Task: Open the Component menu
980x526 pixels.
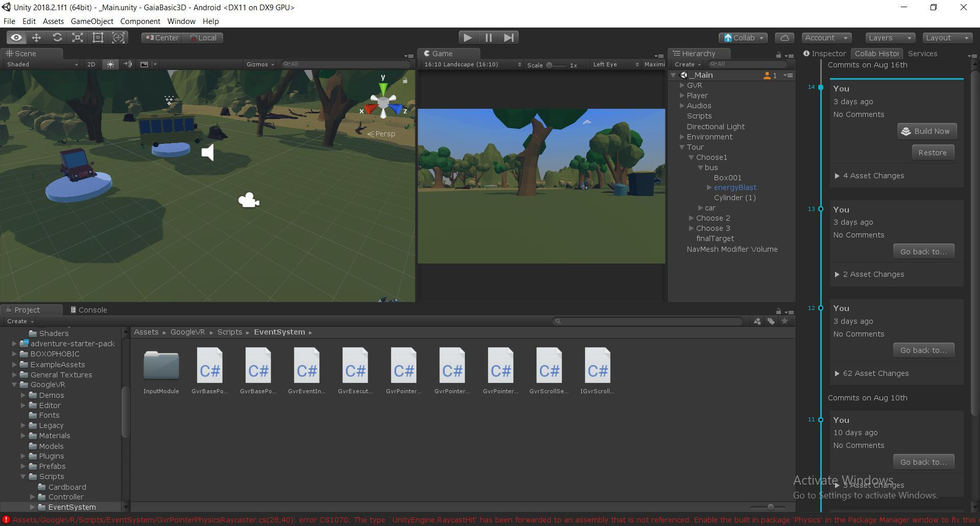Action: 140,21
